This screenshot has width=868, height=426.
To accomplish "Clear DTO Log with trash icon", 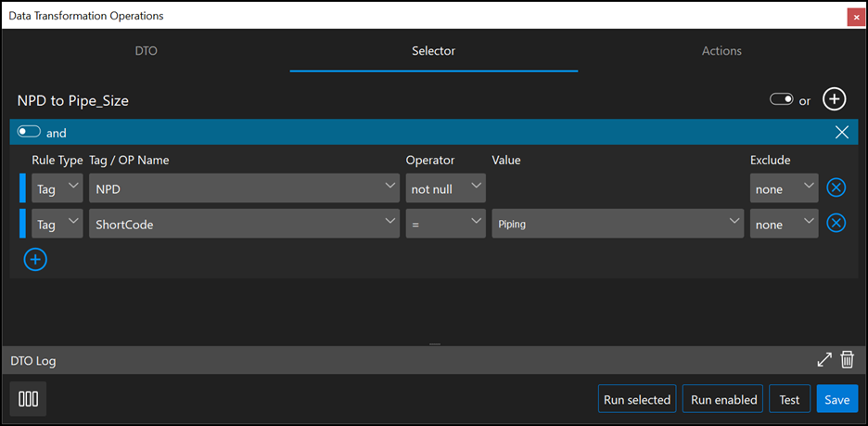I will pos(847,360).
